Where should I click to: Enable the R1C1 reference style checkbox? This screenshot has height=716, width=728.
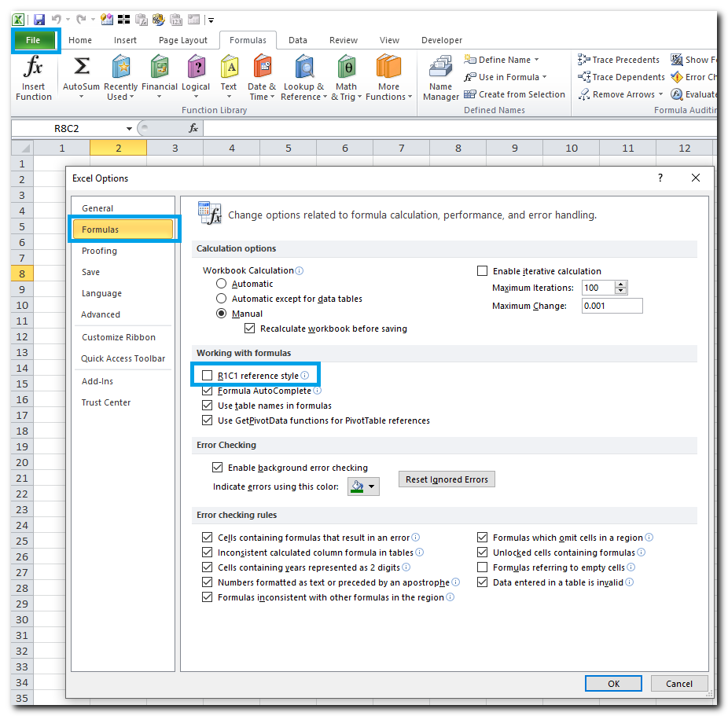208,376
